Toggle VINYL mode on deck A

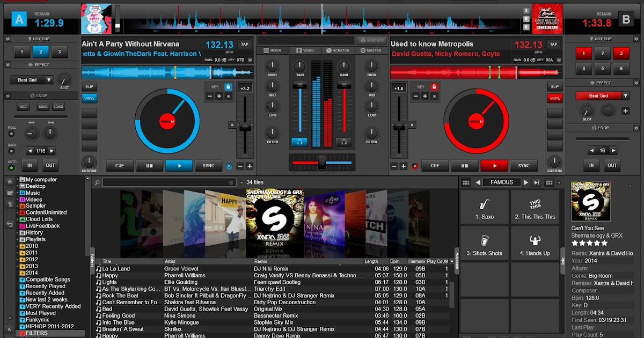click(90, 98)
